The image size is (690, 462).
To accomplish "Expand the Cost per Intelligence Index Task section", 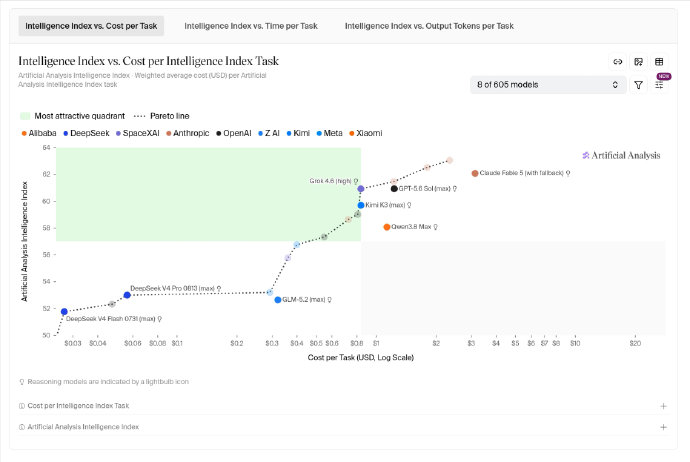I will 345,406.
